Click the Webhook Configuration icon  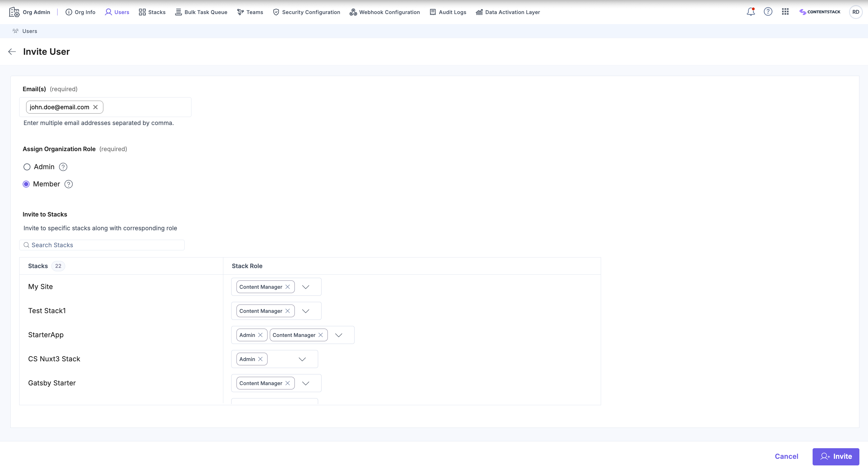pyautogui.click(x=352, y=12)
